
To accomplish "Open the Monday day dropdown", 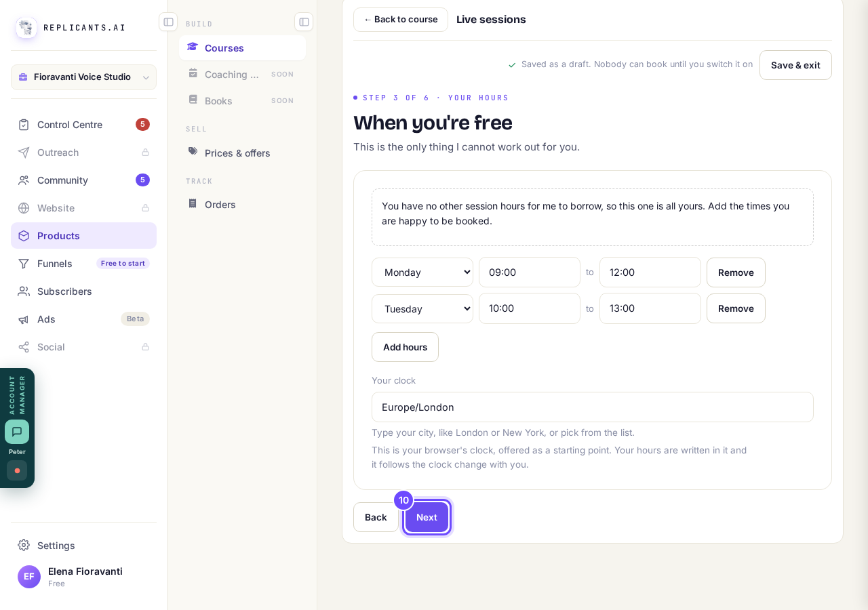I will tap(422, 272).
